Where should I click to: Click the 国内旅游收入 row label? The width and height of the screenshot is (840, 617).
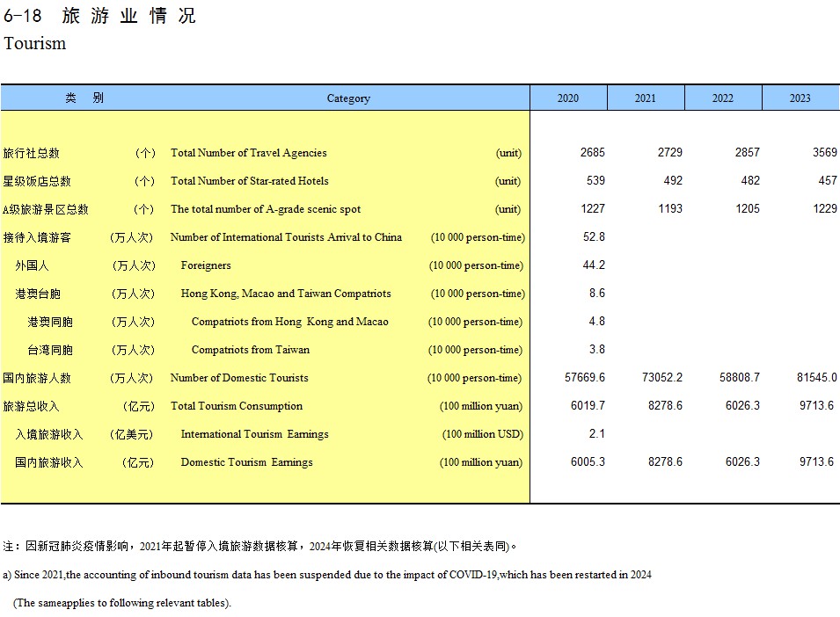48,461
